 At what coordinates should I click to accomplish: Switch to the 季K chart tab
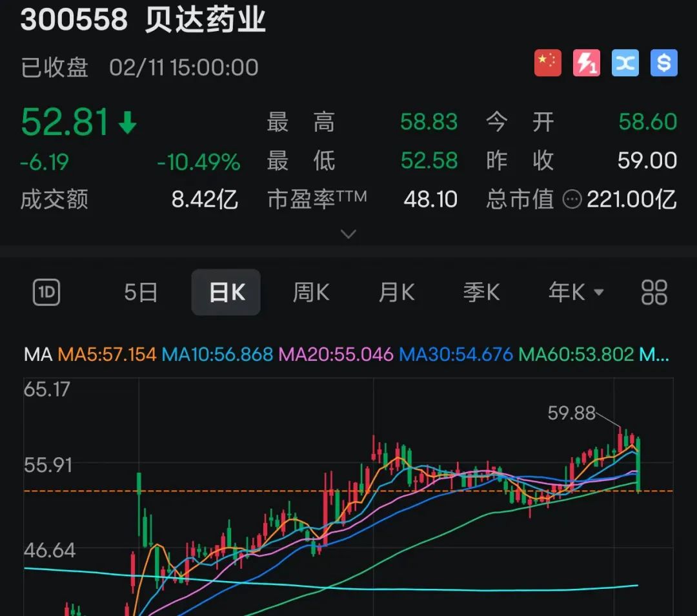pos(481,293)
